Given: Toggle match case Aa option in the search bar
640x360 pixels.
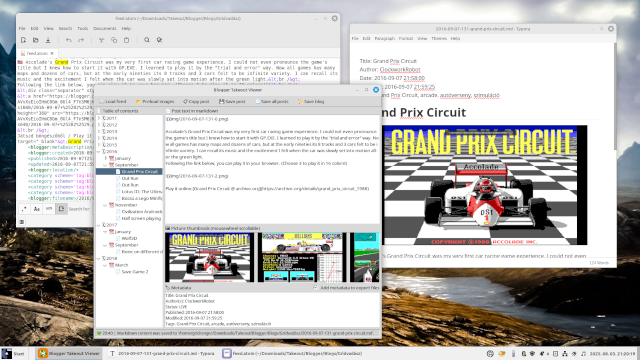Looking at the screenshot, I should [x=37, y=209].
